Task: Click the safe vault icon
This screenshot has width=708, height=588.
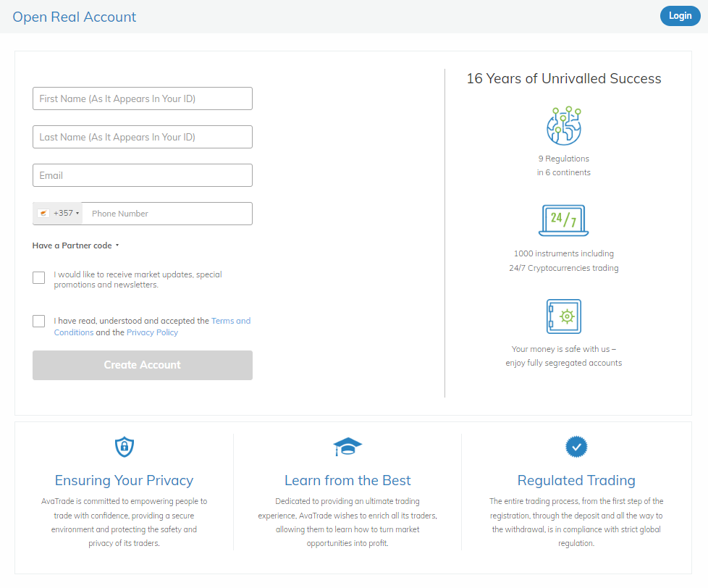Action: (x=563, y=316)
